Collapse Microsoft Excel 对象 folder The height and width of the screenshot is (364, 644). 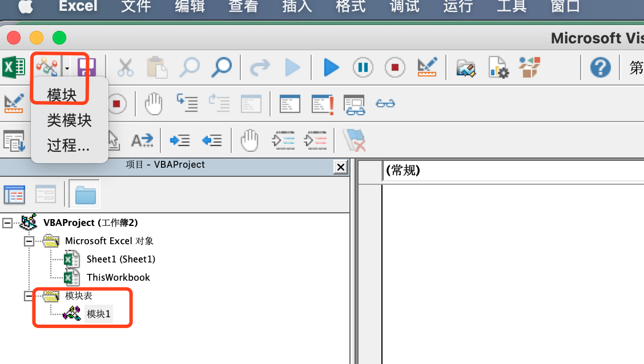29,241
